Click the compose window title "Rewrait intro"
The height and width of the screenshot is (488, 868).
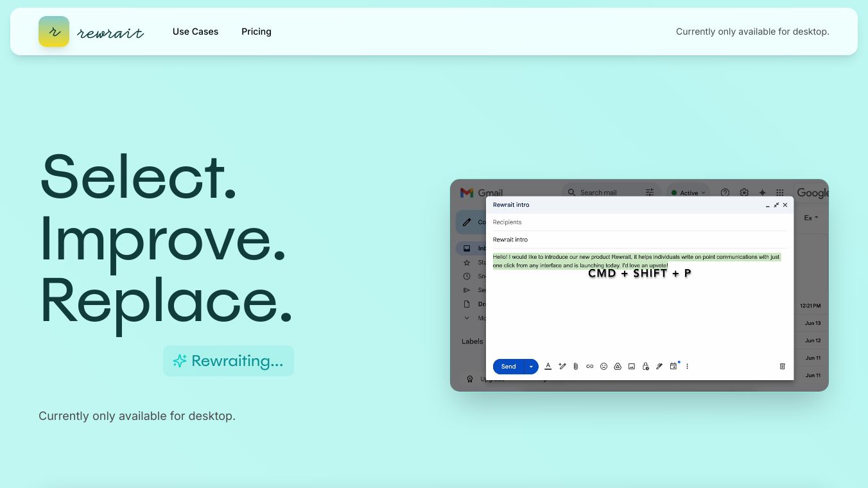[x=511, y=205]
